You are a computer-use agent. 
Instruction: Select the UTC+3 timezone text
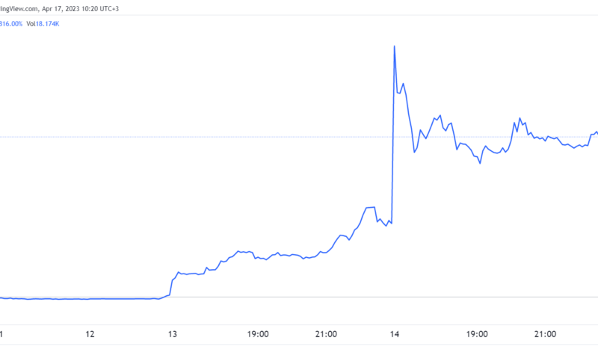click(109, 9)
